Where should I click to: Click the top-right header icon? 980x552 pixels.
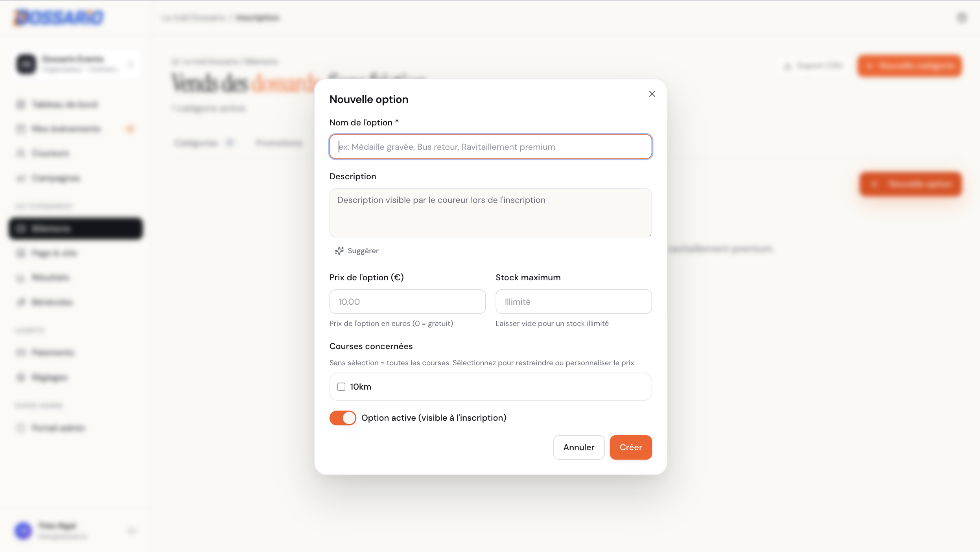962,17
